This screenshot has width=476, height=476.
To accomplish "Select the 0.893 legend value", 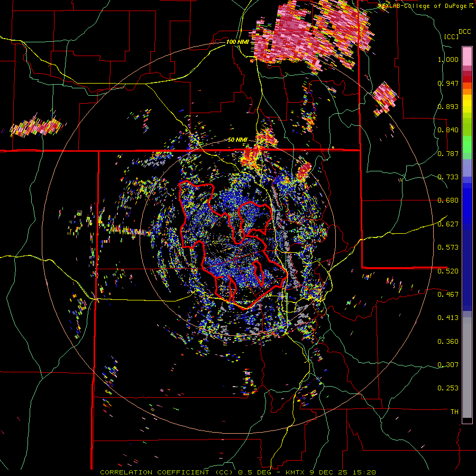I will tap(448, 106).
